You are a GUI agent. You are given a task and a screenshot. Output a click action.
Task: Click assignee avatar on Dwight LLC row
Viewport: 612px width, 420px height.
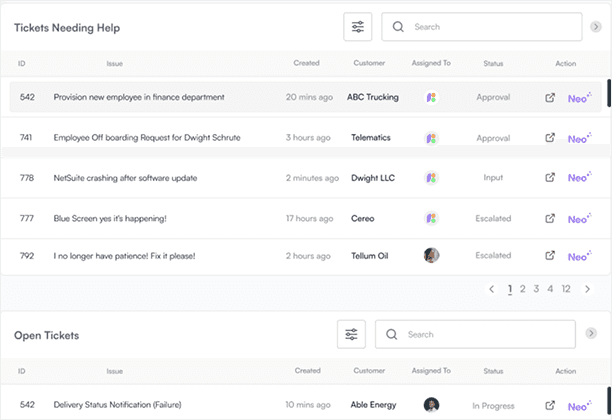[431, 178]
